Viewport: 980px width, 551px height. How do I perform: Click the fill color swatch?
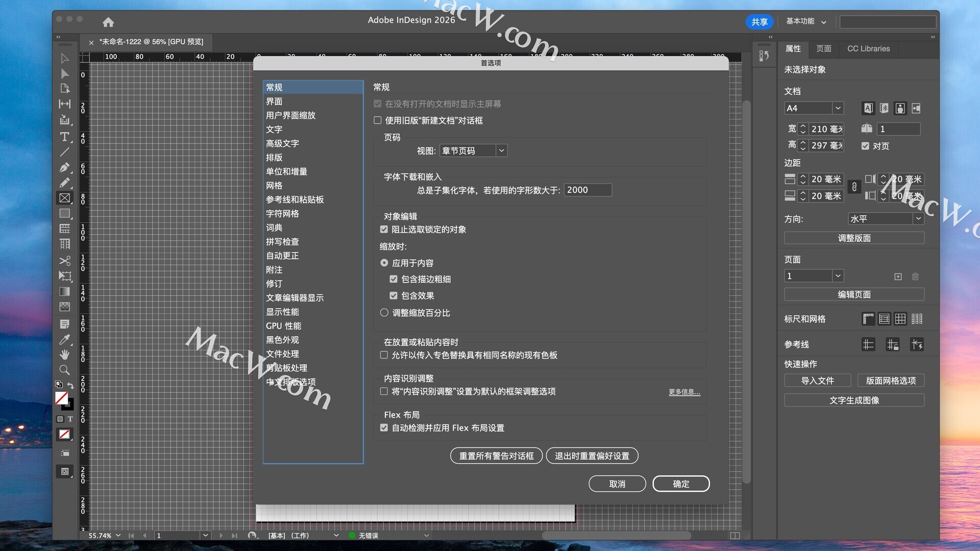tap(61, 398)
